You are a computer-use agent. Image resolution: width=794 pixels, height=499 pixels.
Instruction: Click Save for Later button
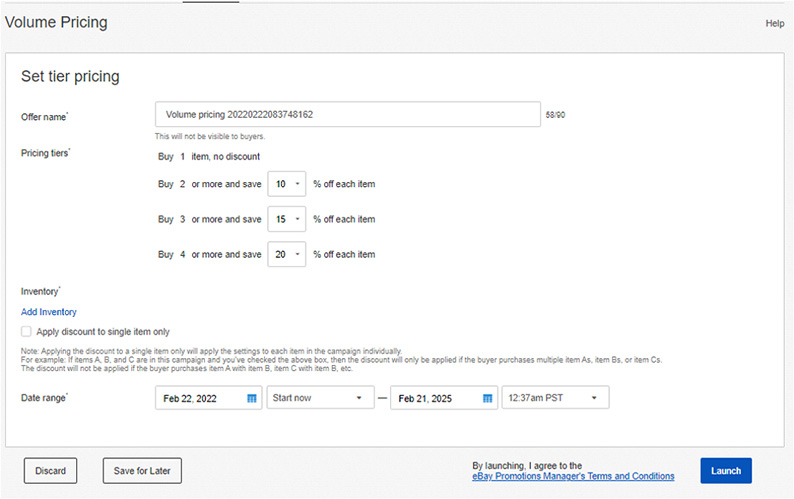[142, 471]
